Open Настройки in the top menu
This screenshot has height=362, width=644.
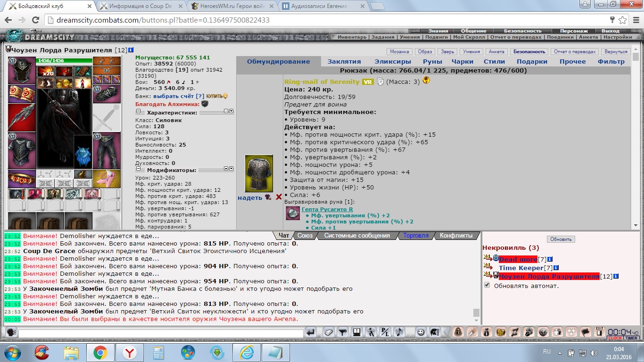pyautogui.click(x=618, y=37)
